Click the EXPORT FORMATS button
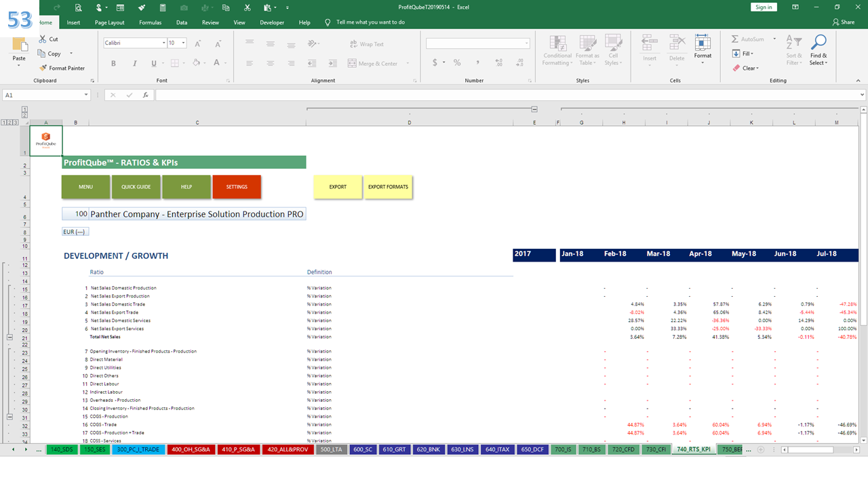Viewport: 868px width, 488px height. pyautogui.click(x=388, y=187)
